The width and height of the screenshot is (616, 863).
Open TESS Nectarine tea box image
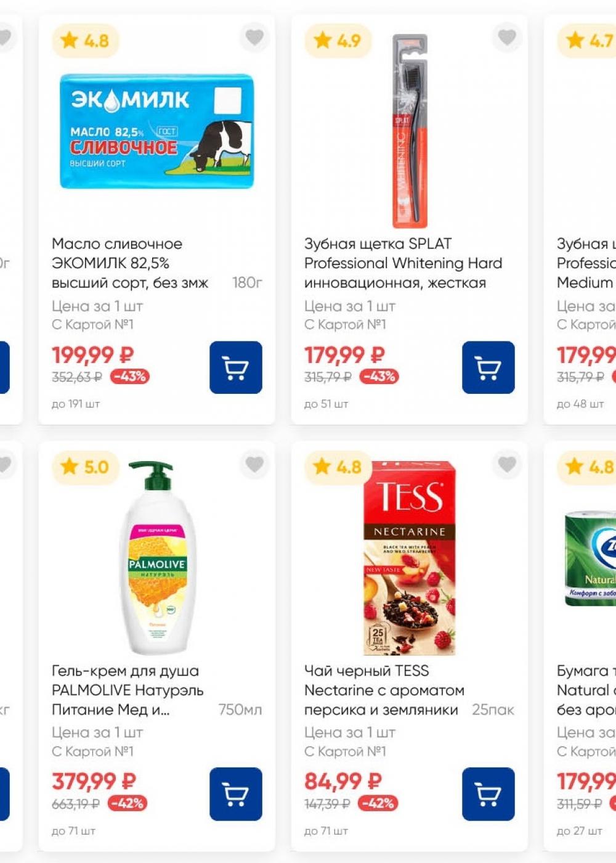tap(409, 558)
